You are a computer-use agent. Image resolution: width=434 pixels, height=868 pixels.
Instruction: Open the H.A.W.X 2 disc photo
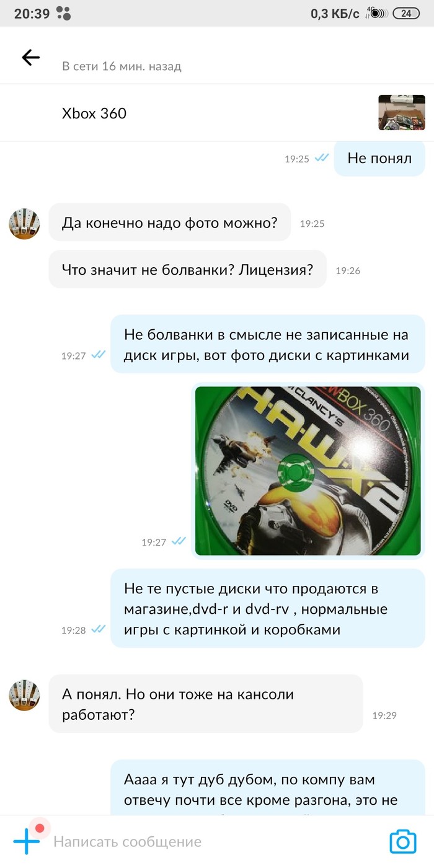308,471
